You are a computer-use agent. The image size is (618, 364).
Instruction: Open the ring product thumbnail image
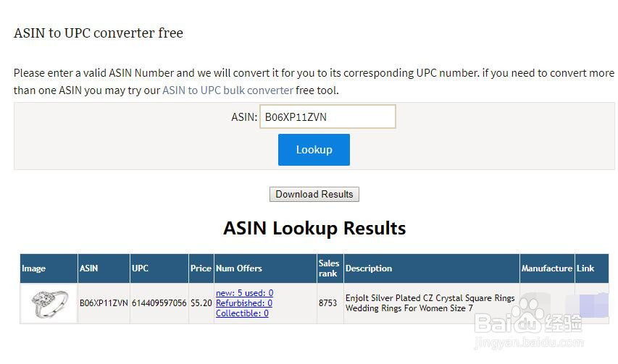(x=49, y=303)
